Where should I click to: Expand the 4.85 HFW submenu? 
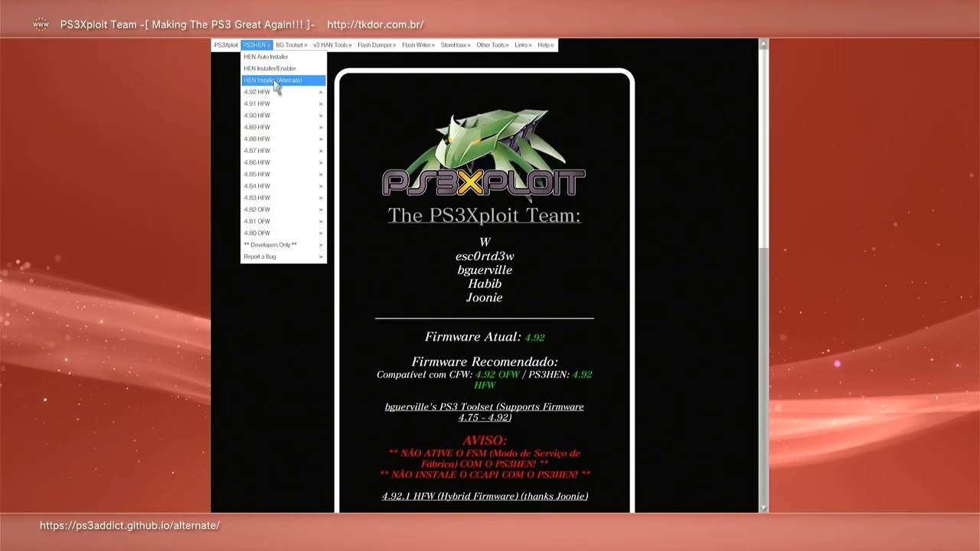click(283, 174)
